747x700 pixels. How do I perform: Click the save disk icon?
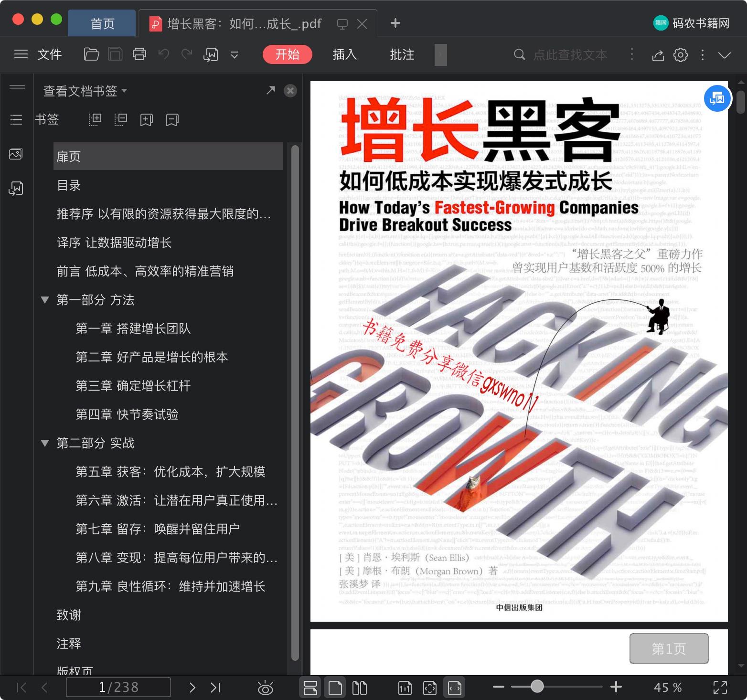point(115,54)
